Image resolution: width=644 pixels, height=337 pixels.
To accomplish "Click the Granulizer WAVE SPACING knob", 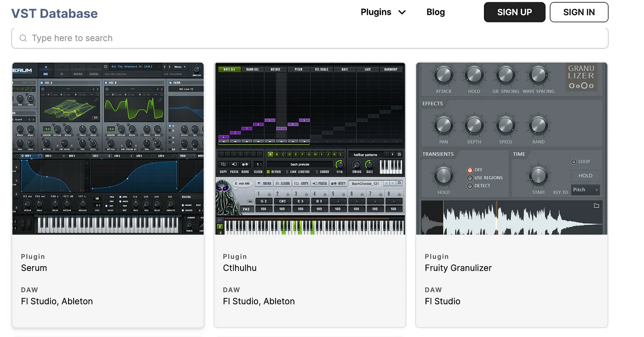I will tap(538, 75).
